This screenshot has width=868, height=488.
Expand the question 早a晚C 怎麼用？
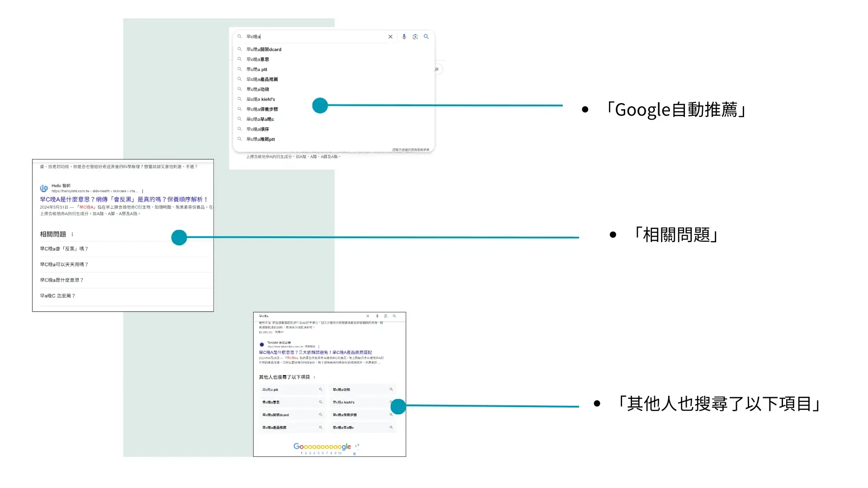pyautogui.click(x=126, y=296)
